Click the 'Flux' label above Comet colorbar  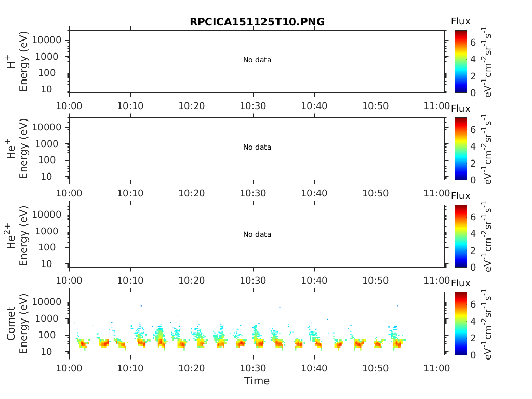click(x=461, y=283)
